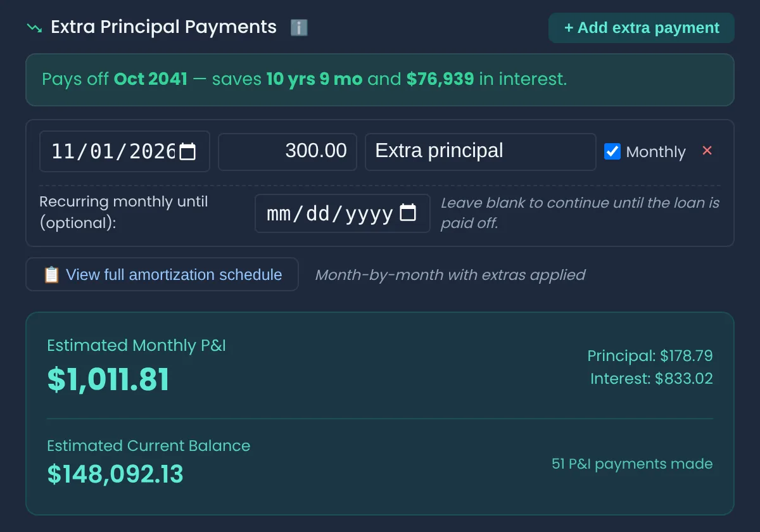Click the Principal: $178.79 text
This screenshot has width=760, height=532.
[650, 355]
